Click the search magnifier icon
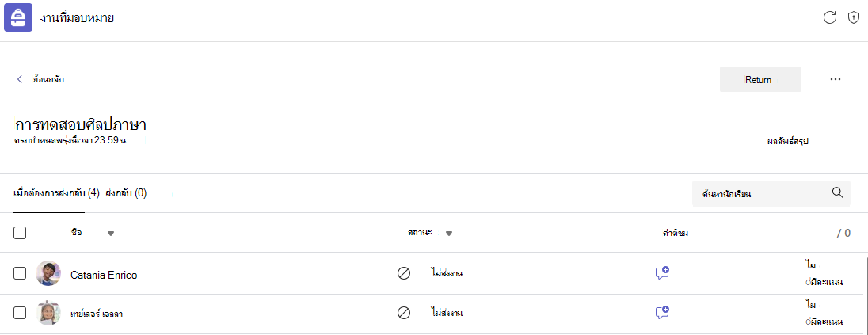 point(838,192)
